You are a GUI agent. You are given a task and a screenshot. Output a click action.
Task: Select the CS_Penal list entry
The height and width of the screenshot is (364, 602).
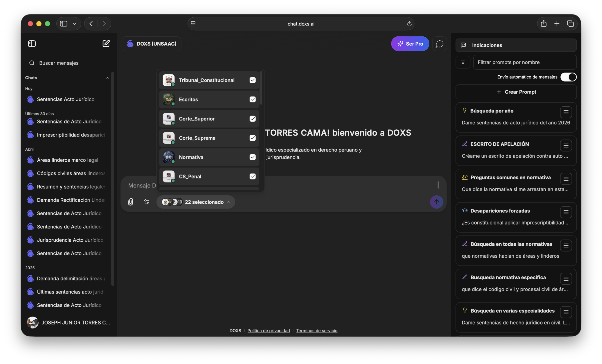pos(209,177)
